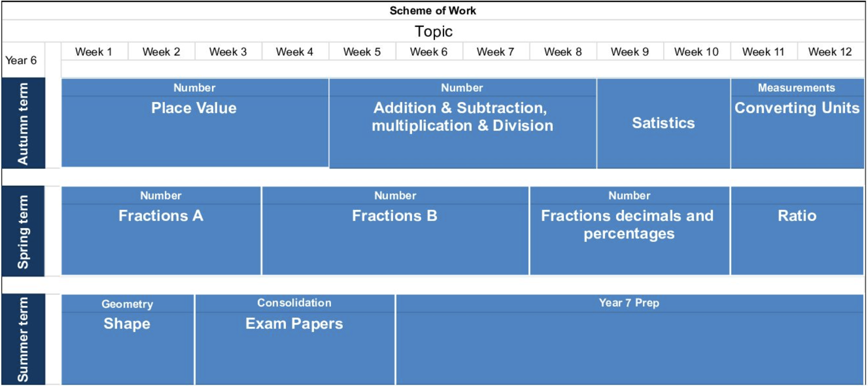868x386 pixels.
Task: Select the Autumn term row label
Action: [23, 123]
